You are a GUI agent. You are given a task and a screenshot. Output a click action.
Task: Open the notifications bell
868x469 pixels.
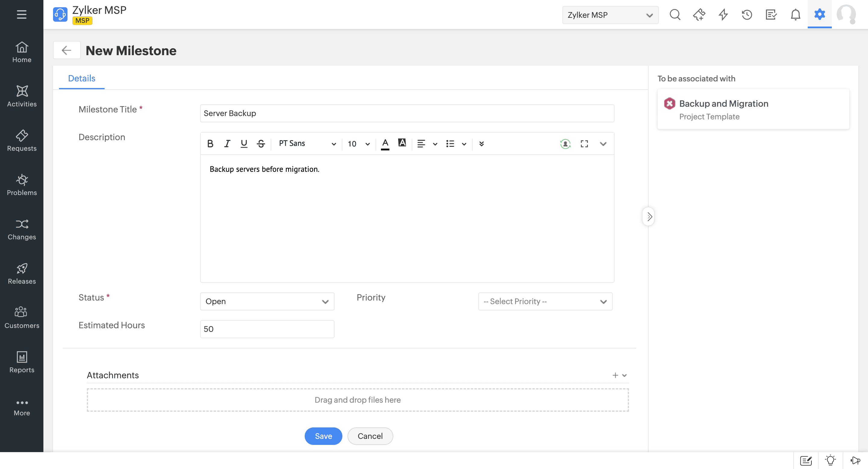(x=796, y=15)
